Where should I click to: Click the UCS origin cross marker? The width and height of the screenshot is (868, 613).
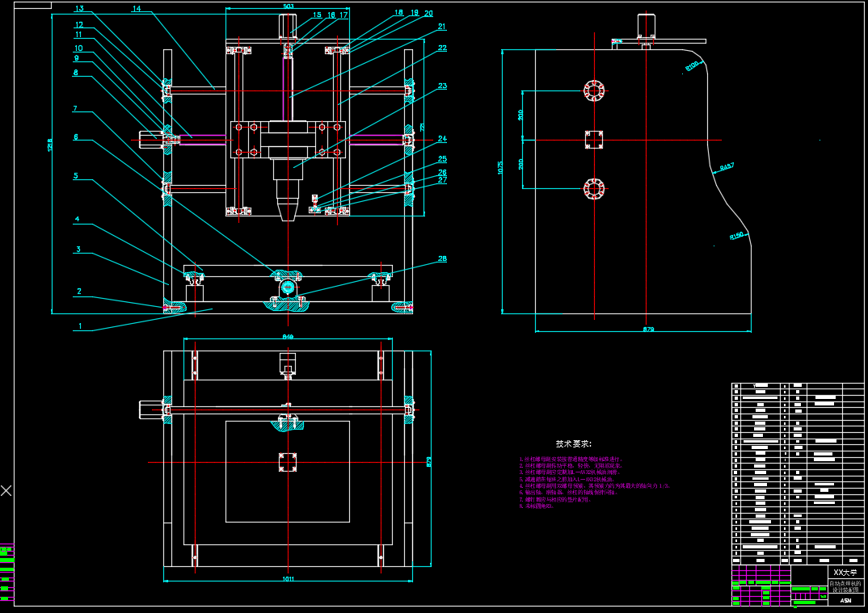click(x=6, y=490)
